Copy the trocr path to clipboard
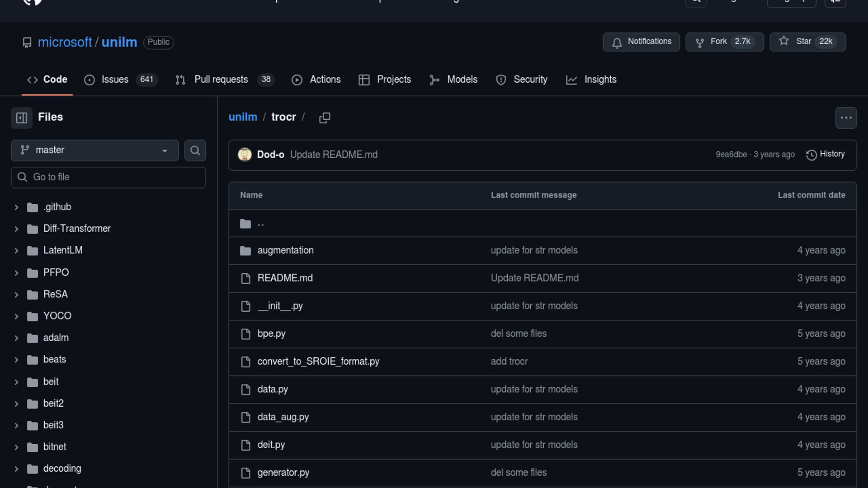Image resolution: width=868 pixels, height=488 pixels. 325,118
